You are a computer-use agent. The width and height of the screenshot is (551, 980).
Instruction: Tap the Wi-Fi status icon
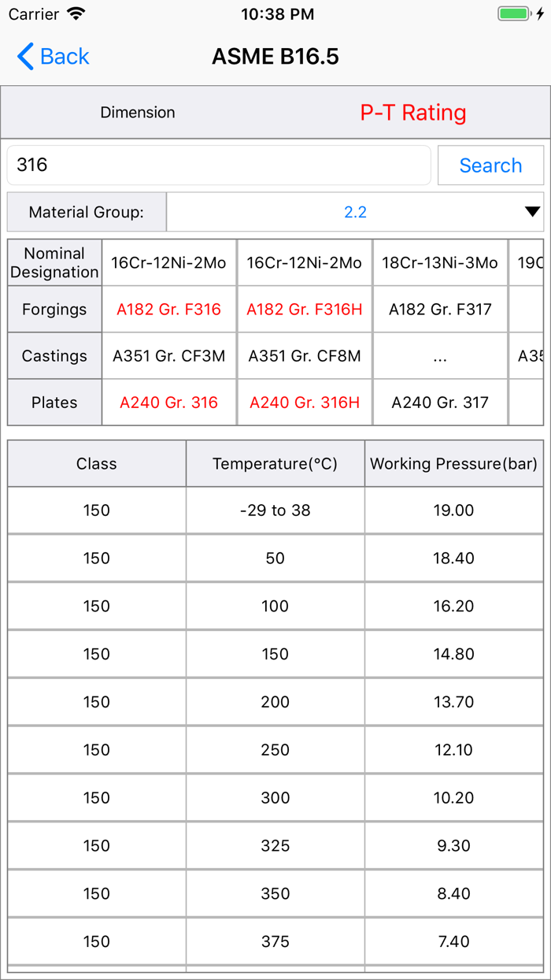[76, 14]
